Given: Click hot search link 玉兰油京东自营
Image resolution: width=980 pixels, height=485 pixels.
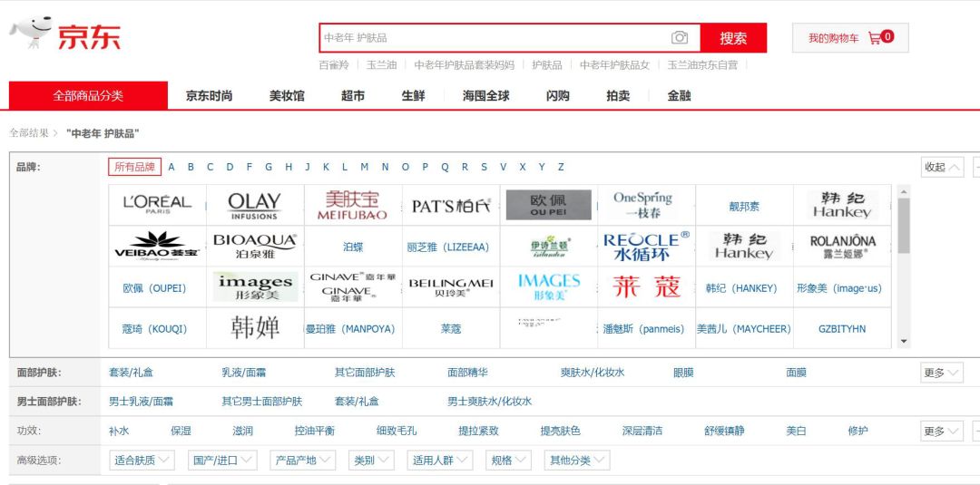Looking at the screenshot, I should tap(702, 65).
